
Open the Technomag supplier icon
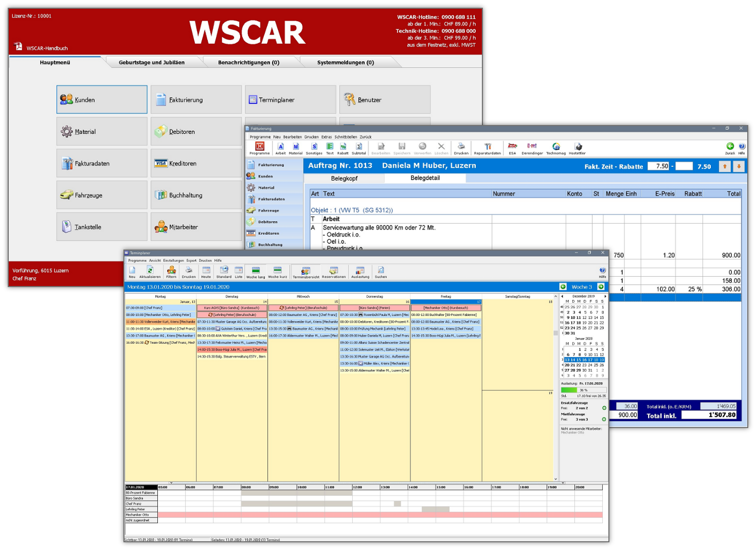(555, 148)
